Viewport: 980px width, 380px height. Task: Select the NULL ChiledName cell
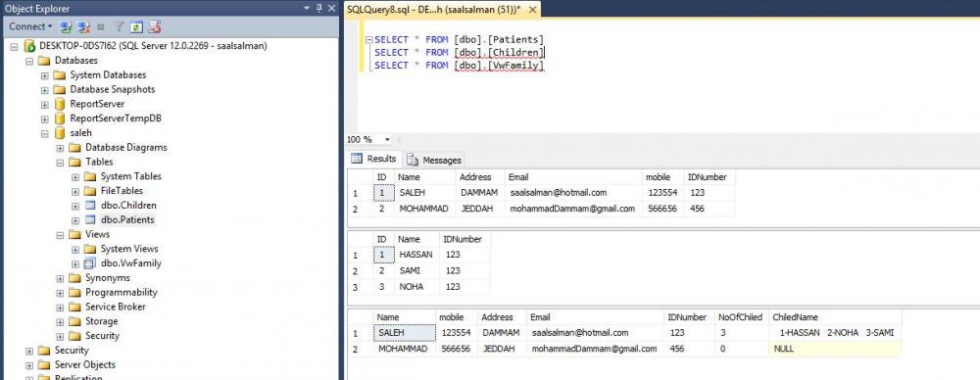tap(834, 349)
